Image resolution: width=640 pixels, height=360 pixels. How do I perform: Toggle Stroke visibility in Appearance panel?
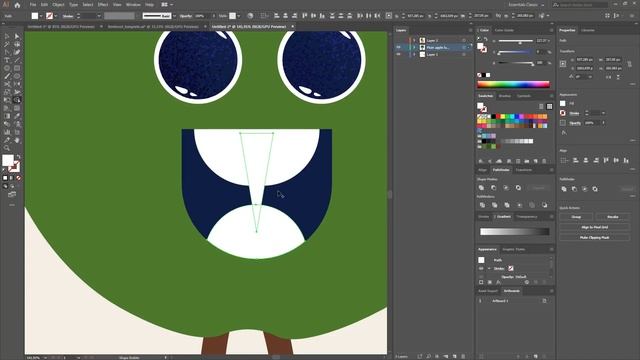(x=481, y=269)
